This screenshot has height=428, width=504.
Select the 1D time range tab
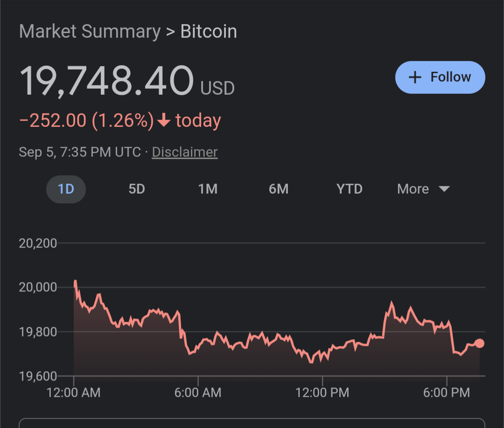tap(66, 189)
